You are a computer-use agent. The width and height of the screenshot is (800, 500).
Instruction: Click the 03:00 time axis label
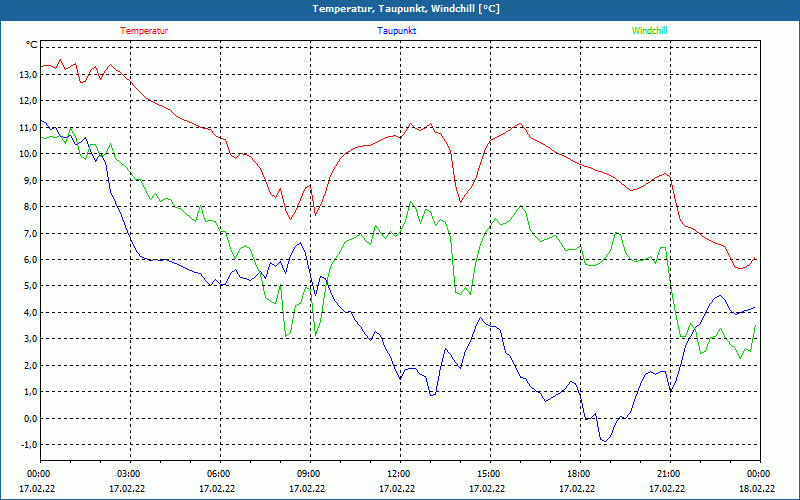coord(130,474)
